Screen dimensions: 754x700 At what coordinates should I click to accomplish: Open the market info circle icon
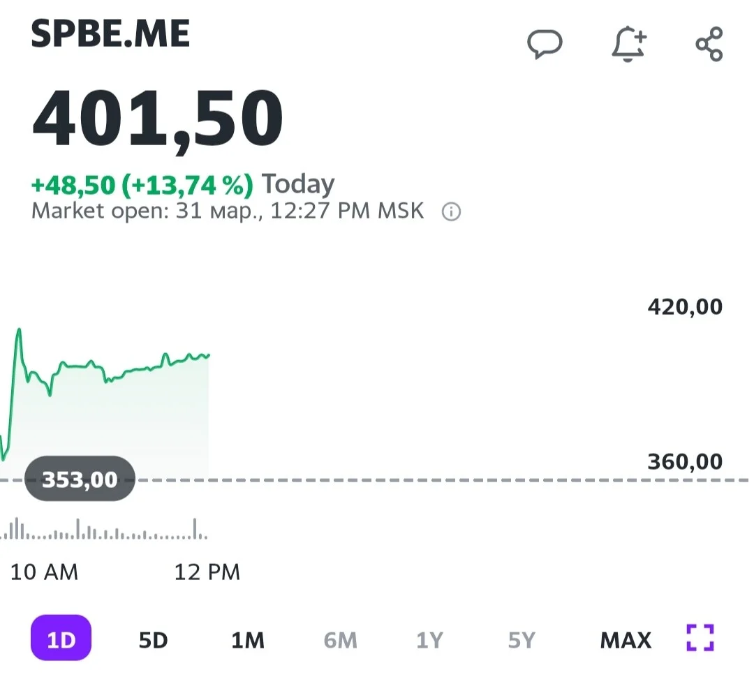tap(451, 211)
